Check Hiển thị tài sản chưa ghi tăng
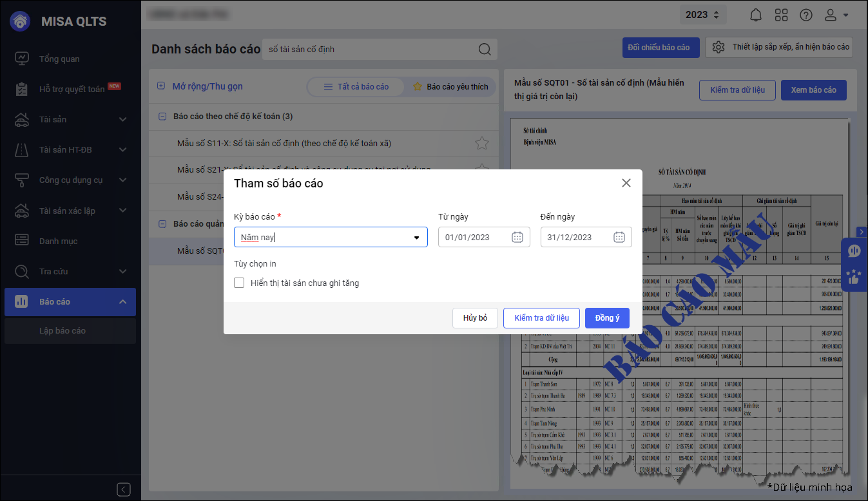This screenshot has height=501, width=868. click(239, 283)
